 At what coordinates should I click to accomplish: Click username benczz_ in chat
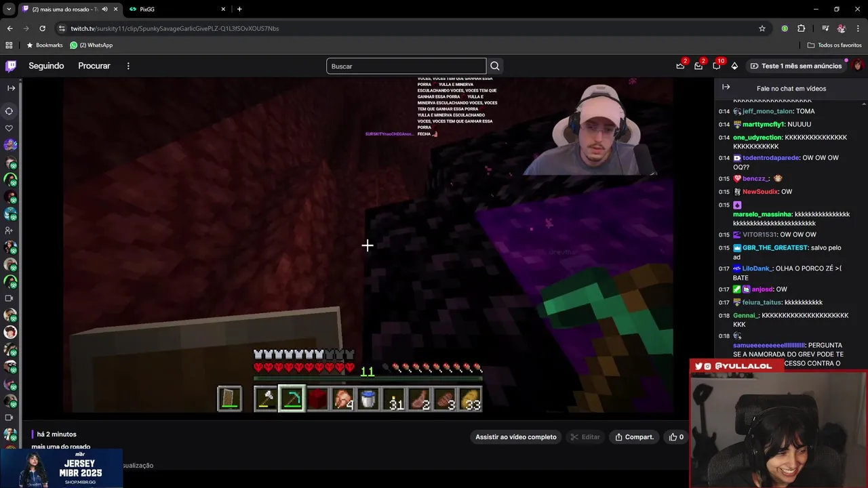(x=756, y=179)
